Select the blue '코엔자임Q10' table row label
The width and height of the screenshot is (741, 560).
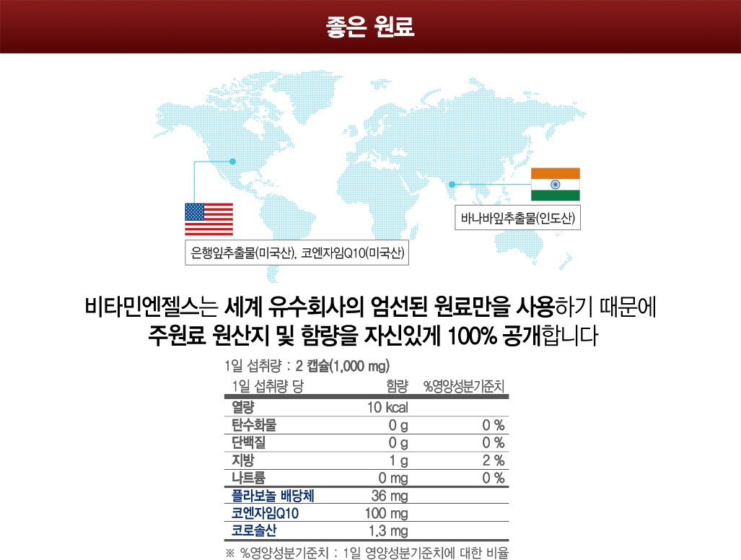point(265,513)
